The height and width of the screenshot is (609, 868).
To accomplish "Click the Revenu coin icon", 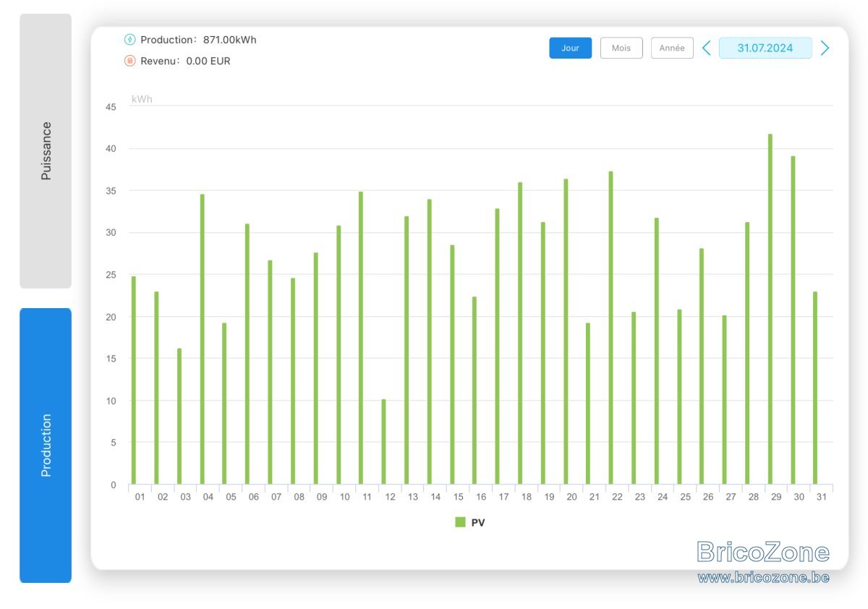I will pyautogui.click(x=130, y=61).
